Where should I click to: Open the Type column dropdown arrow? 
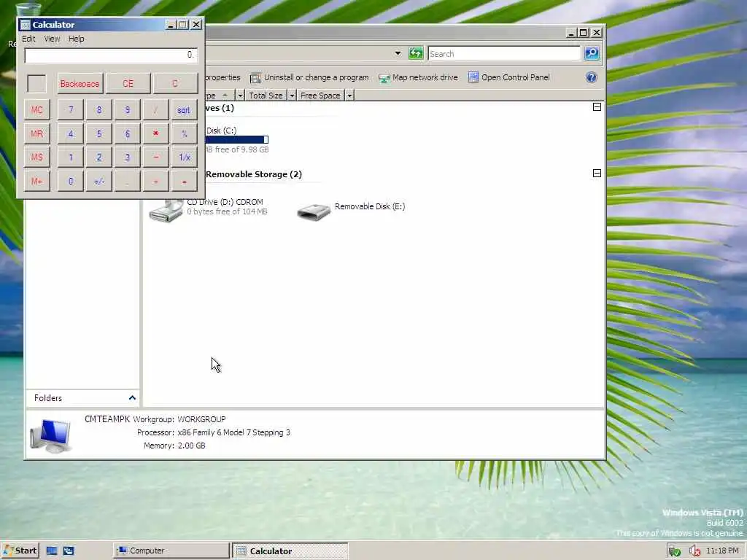click(x=239, y=96)
